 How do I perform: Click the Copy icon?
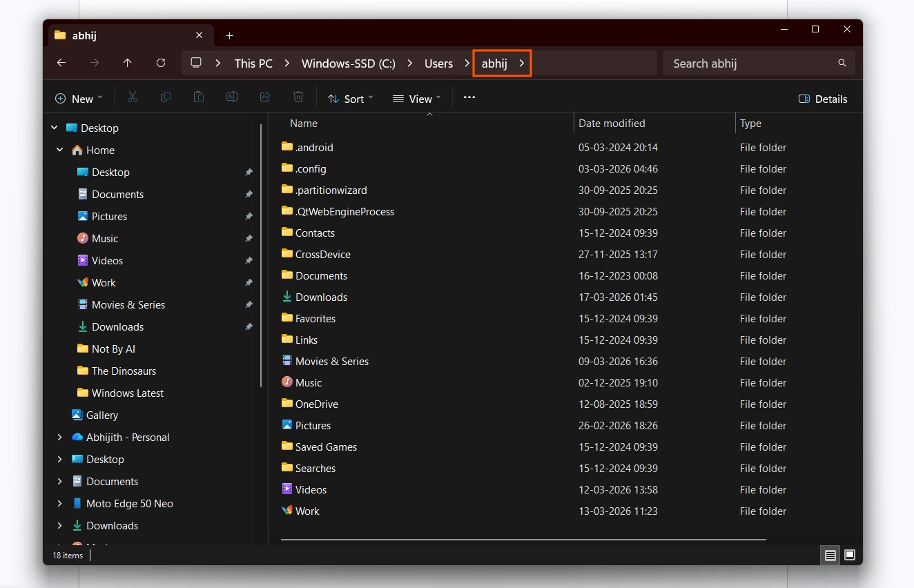(166, 97)
